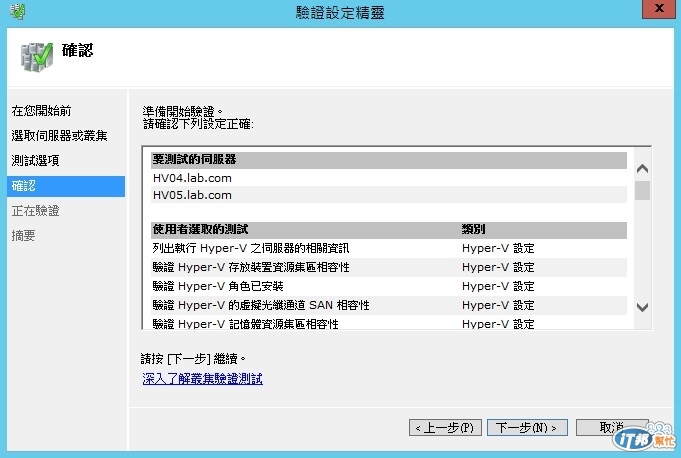Select server HV04.lab.com in the list

389,178
